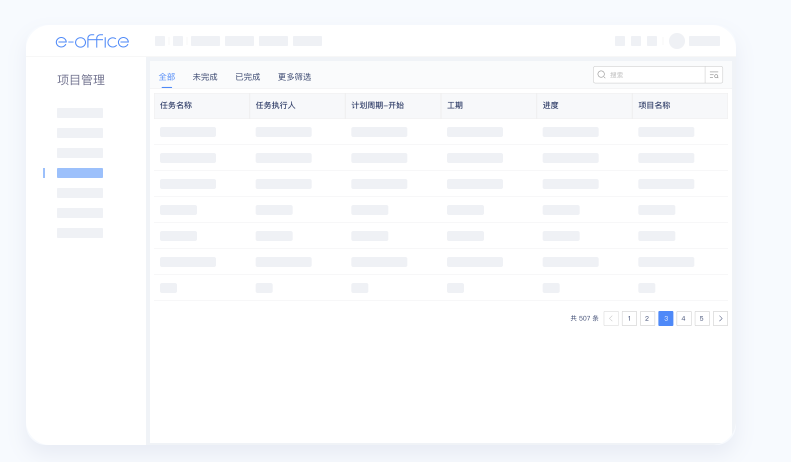Jump to page 1
Image resolution: width=791 pixels, height=462 pixels.
tap(629, 318)
